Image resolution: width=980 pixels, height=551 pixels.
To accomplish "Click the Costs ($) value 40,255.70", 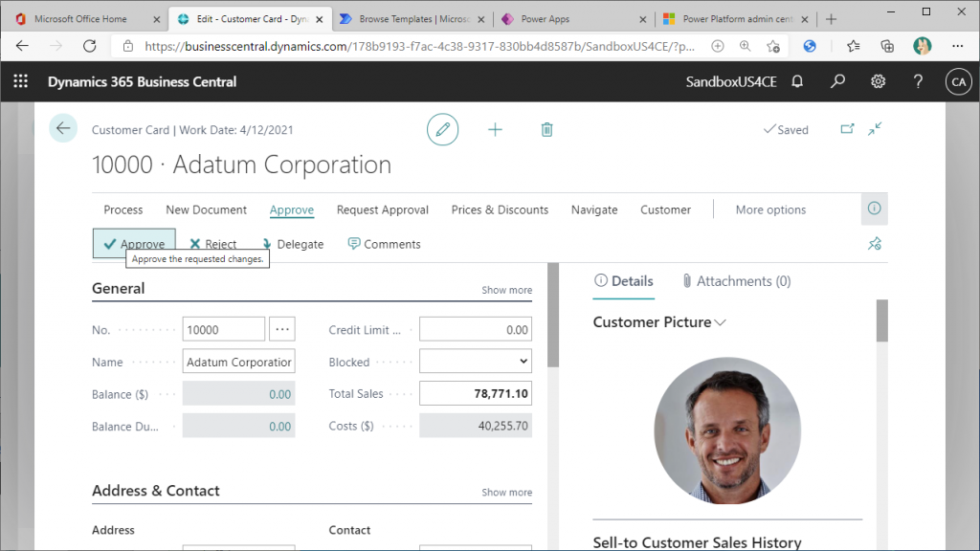I will [503, 426].
